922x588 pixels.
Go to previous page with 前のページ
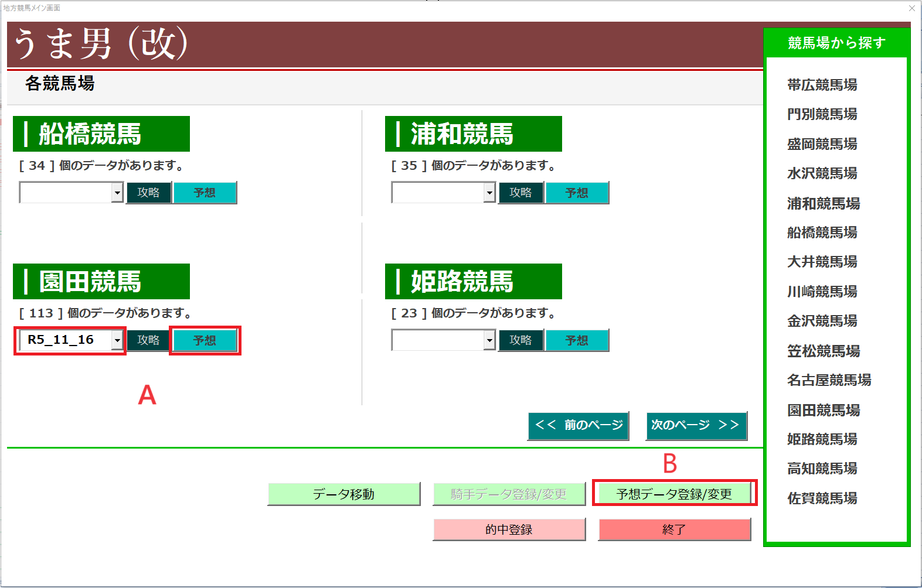point(578,426)
